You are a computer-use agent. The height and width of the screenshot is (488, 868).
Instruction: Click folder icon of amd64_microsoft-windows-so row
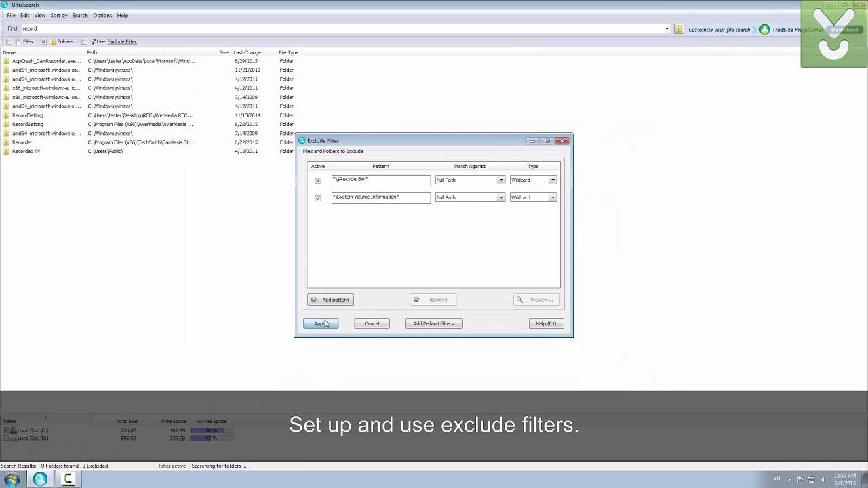tap(6, 70)
